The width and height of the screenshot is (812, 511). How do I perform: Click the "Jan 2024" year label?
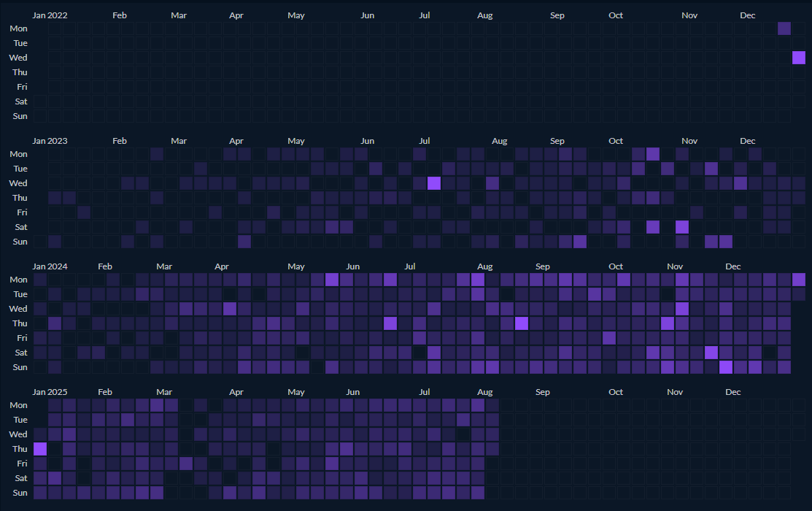(x=50, y=266)
